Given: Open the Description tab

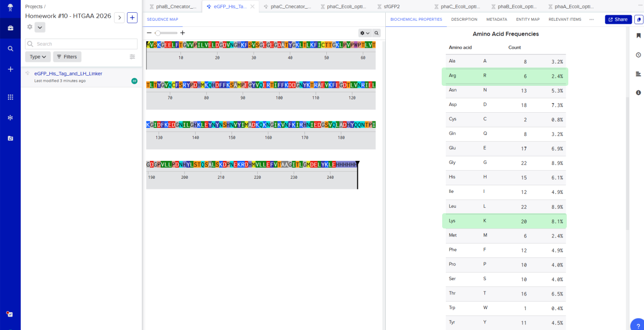Looking at the screenshot, I should click(464, 19).
